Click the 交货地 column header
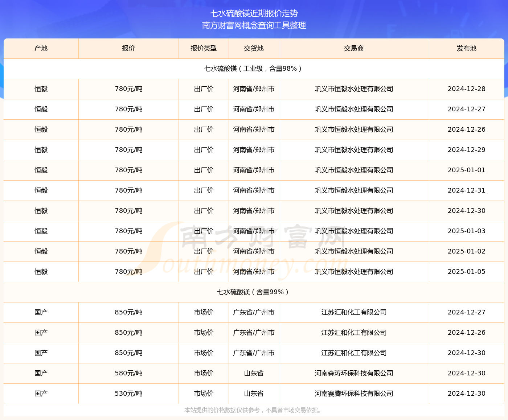 pos(254,48)
